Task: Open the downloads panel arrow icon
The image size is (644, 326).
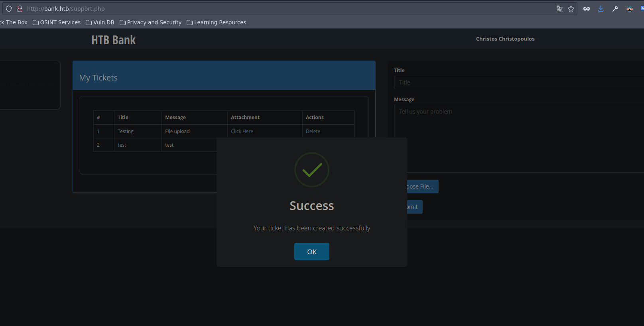Action: coord(601,9)
